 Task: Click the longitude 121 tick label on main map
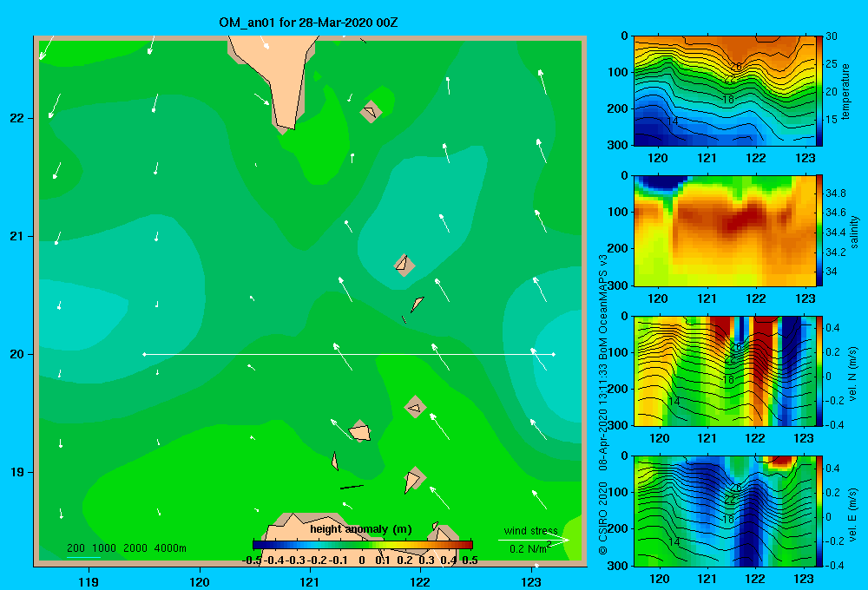(310, 581)
